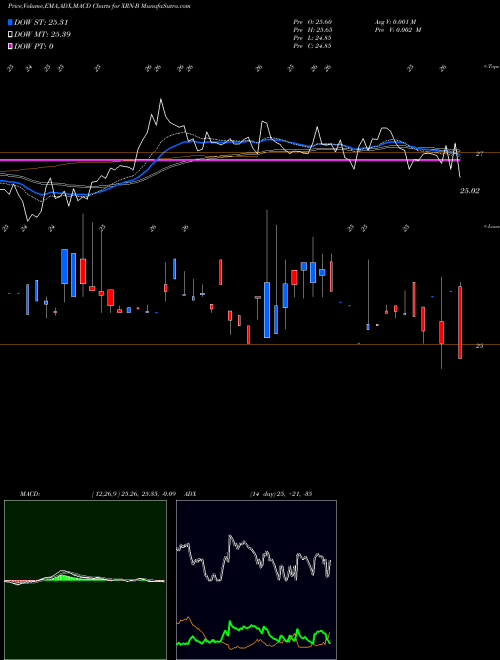
Task: Open the ADX indicator chart panel
Action: coord(256,580)
